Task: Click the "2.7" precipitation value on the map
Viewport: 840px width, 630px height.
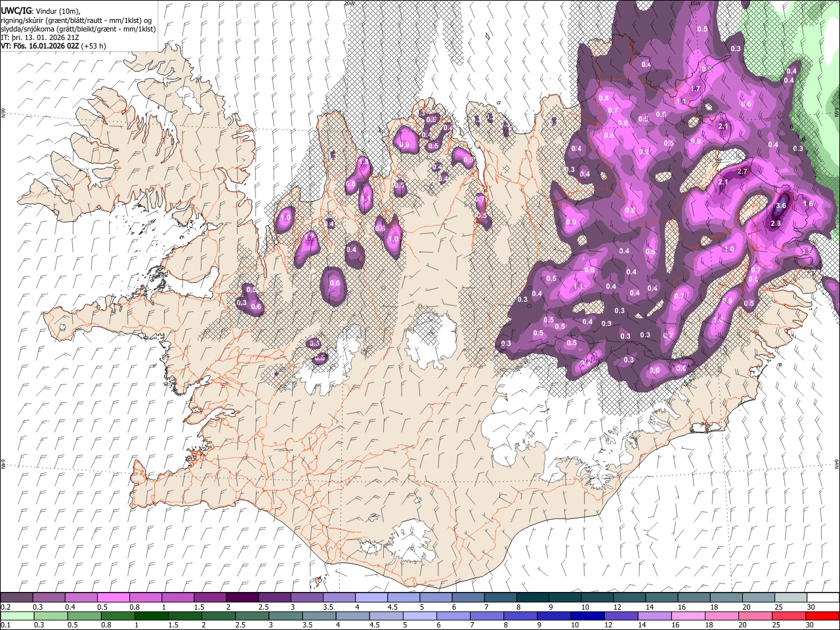Action: pyautogui.click(x=743, y=171)
